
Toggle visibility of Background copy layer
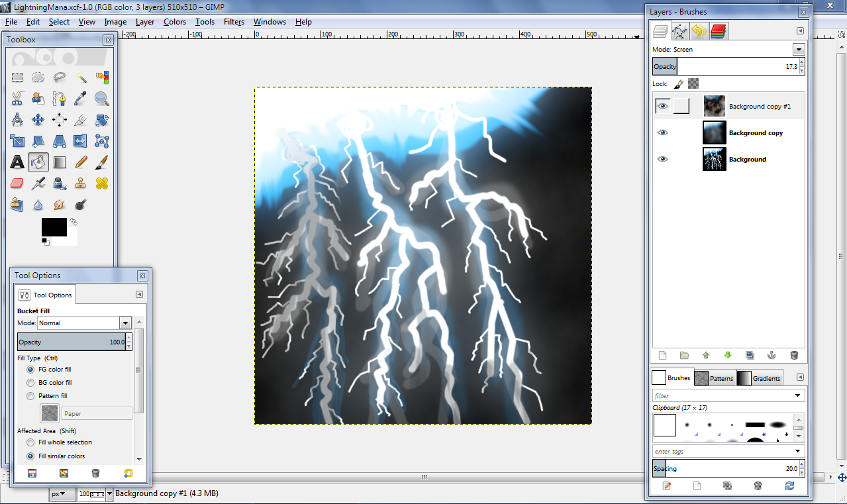[663, 132]
